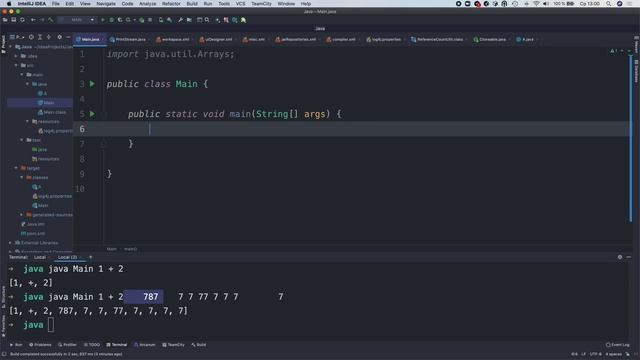
Task: Click the Synchronize/reload toolbar icon
Action: click(22, 20)
